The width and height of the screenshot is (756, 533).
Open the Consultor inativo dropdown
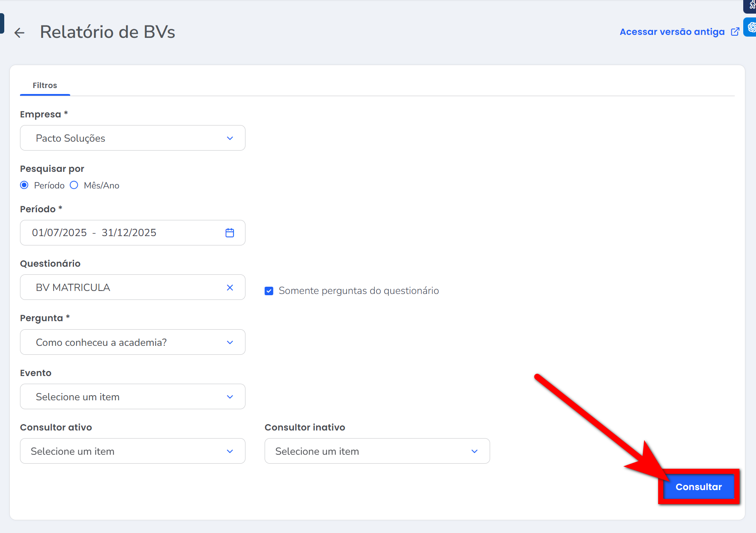click(377, 451)
